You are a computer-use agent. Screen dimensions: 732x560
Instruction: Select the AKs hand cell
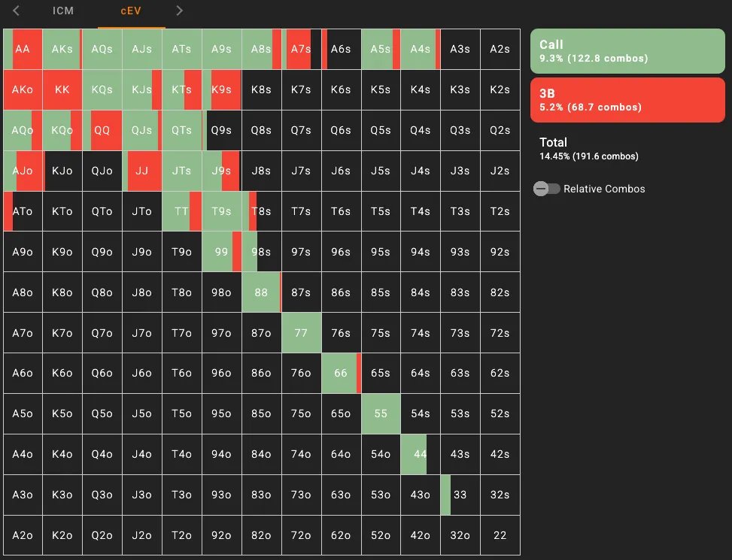tap(62, 49)
